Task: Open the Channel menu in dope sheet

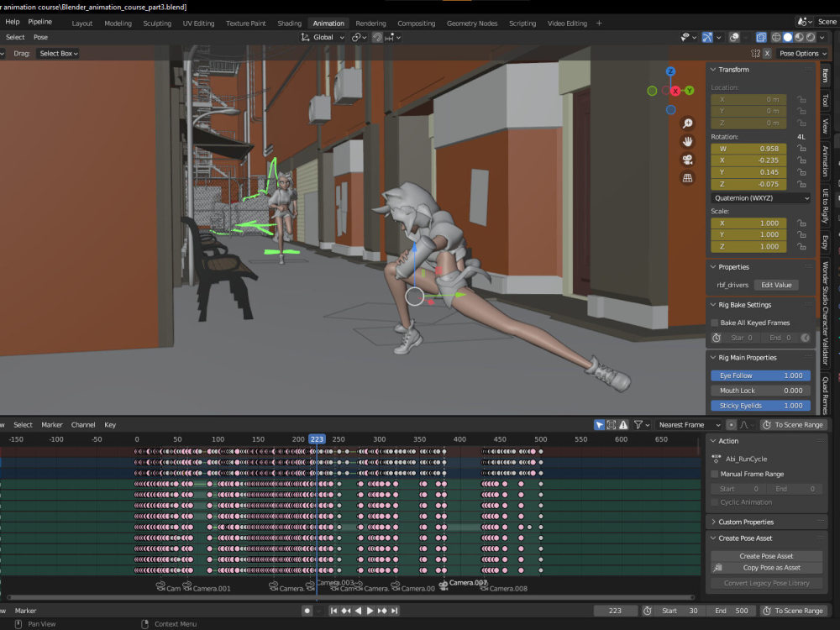Action: point(83,425)
